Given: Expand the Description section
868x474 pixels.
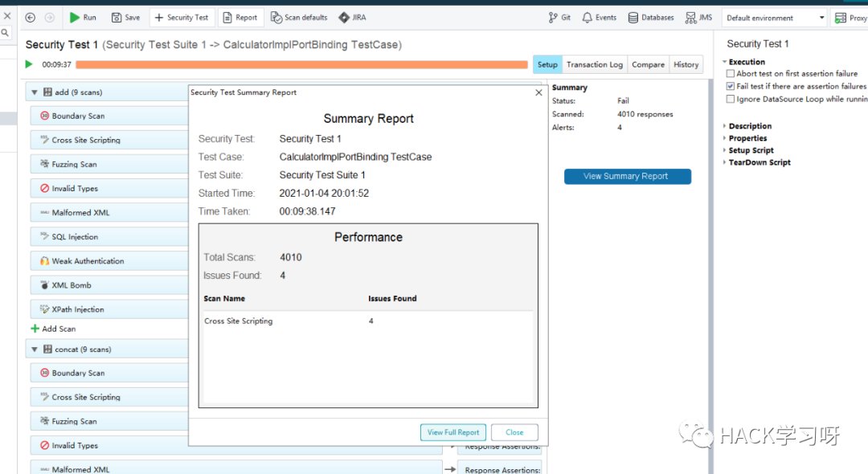Looking at the screenshot, I should click(x=724, y=126).
